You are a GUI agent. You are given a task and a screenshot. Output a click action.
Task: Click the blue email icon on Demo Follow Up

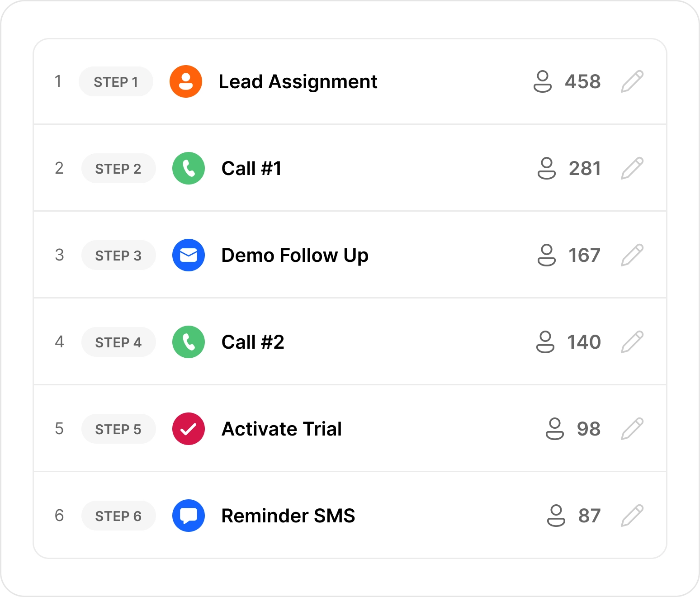click(x=188, y=255)
